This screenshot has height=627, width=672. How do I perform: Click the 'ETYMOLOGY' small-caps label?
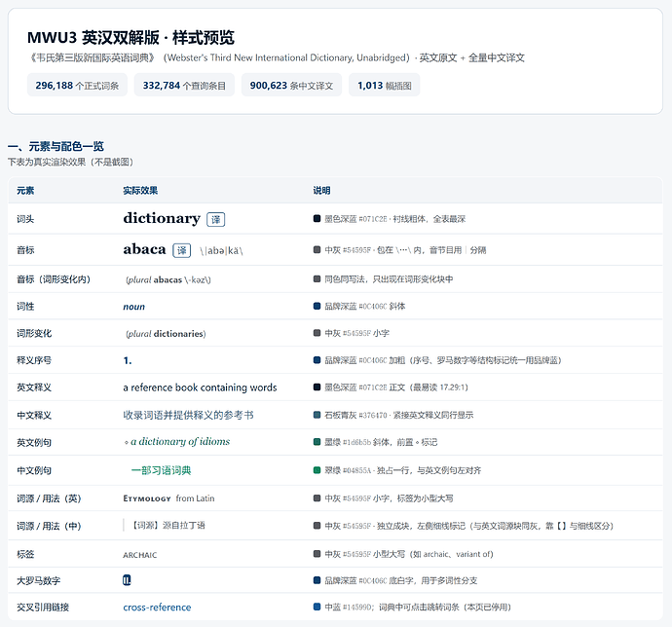[x=147, y=498]
